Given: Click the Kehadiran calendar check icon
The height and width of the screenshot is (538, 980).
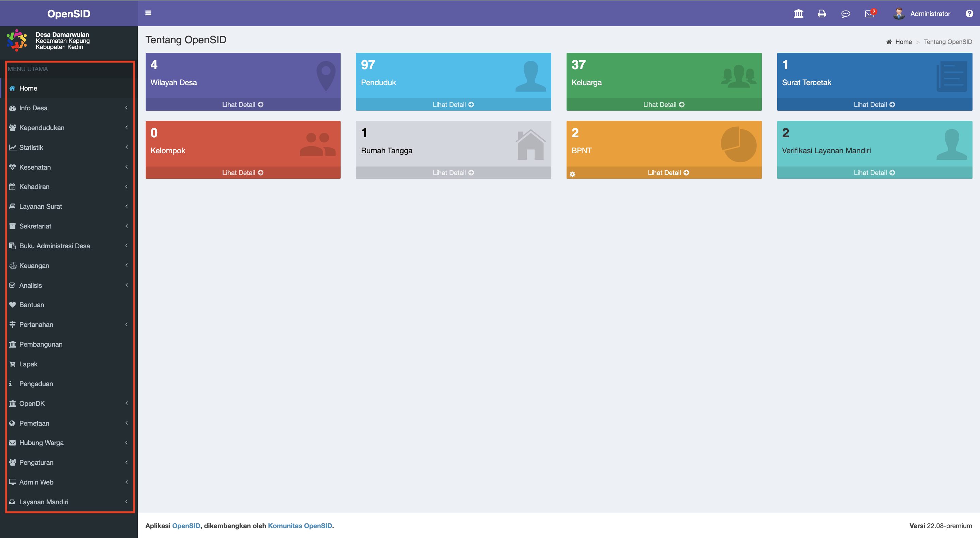Looking at the screenshot, I should click(x=12, y=187).
